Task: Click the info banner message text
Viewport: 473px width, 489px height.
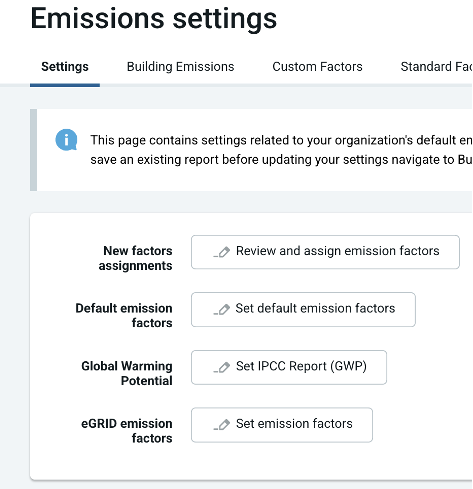Action: (281, 150)
